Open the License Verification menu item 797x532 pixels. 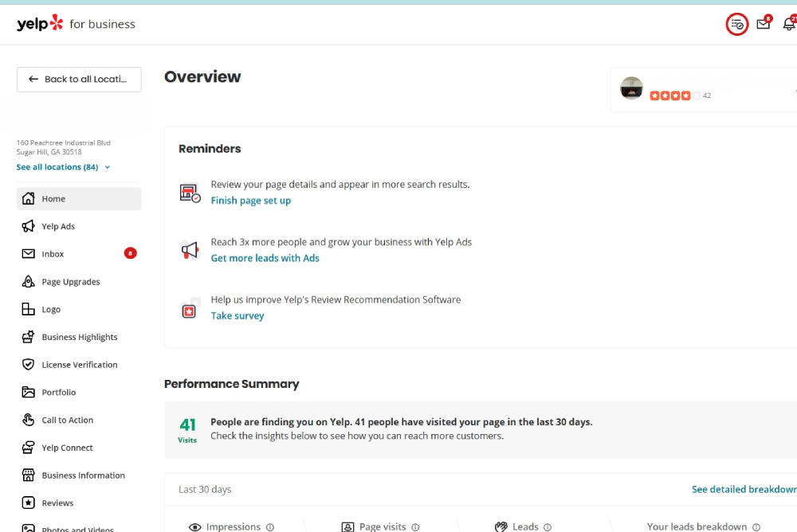pos(79,364)
